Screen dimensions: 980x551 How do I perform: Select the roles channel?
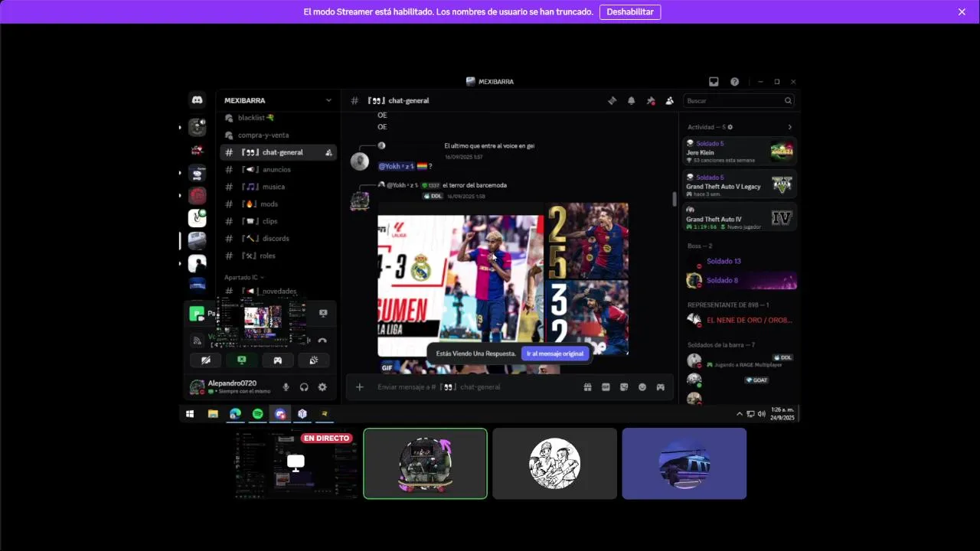(x=278, y=256)
